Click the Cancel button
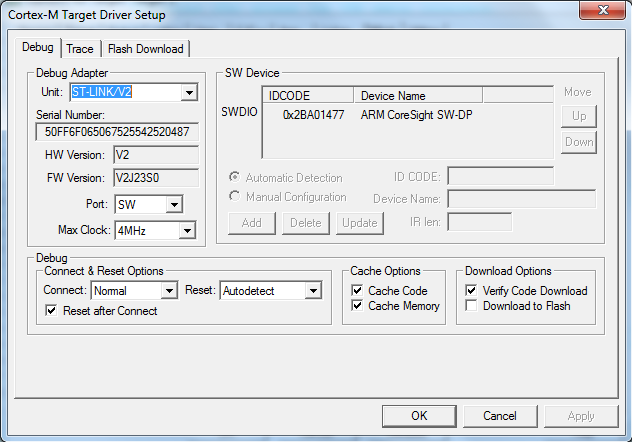 click(x=500, y=416)
